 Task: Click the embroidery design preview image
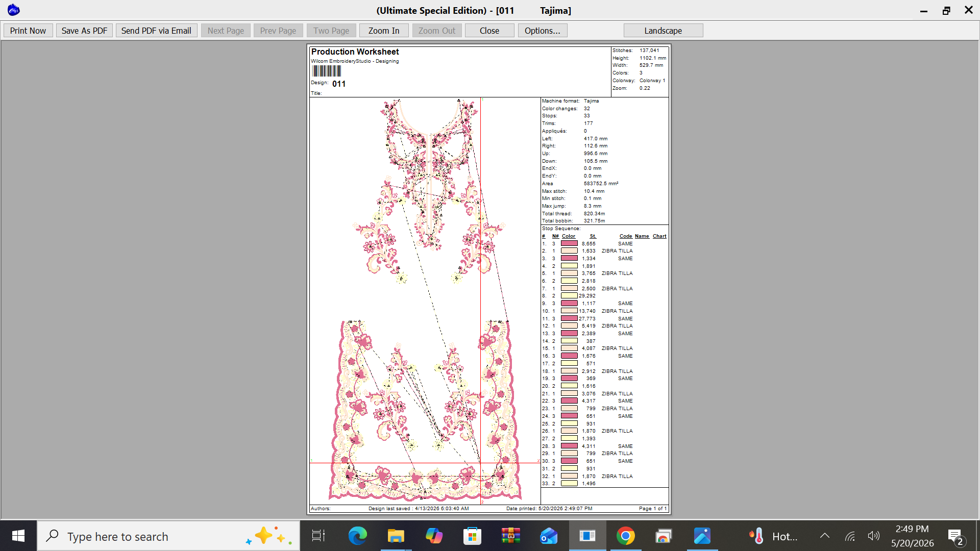pos(425,300)
